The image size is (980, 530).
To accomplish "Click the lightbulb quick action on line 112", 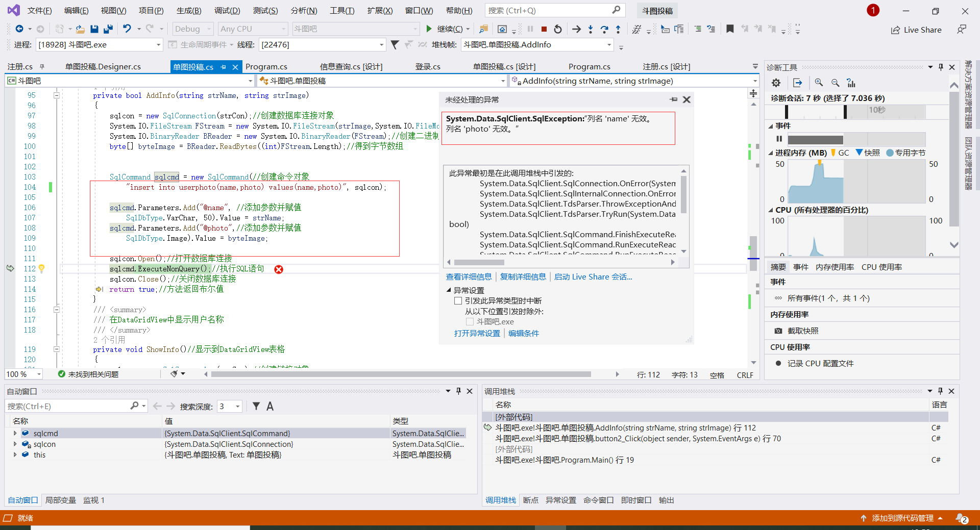I will click(x=42, y=268).
